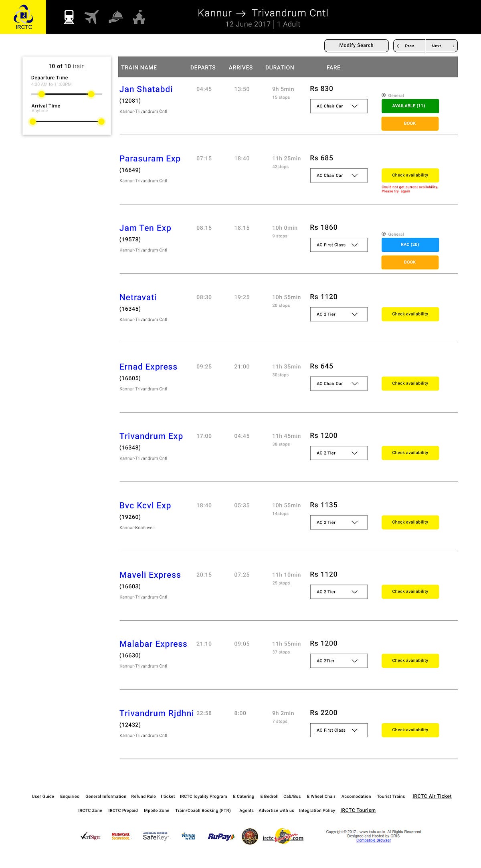Click the Modify Search button
The width and height of the screenshot is (481, 868).
[x=356, y=46]
